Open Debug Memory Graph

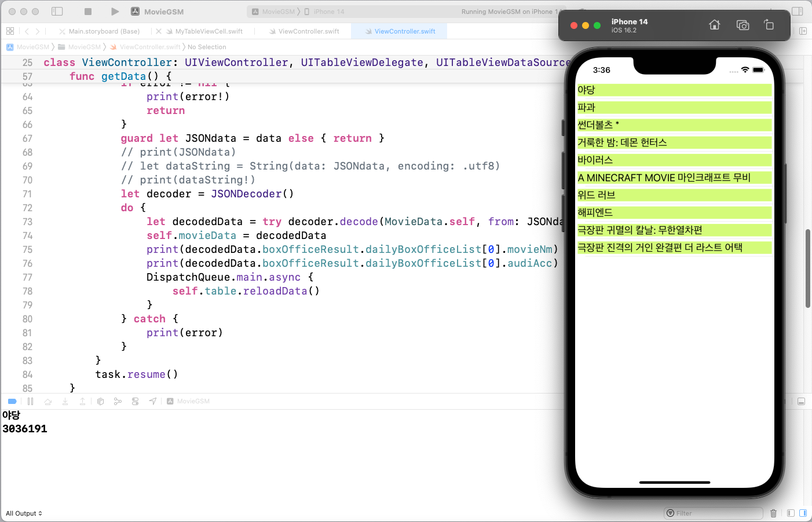[118, 401]
